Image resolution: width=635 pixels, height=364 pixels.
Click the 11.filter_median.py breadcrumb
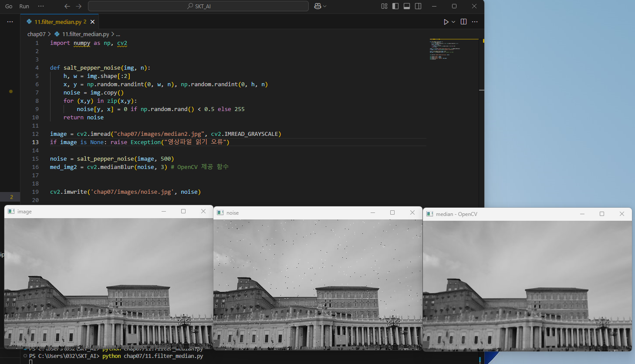pyautogui.click(x=85, y=34)
